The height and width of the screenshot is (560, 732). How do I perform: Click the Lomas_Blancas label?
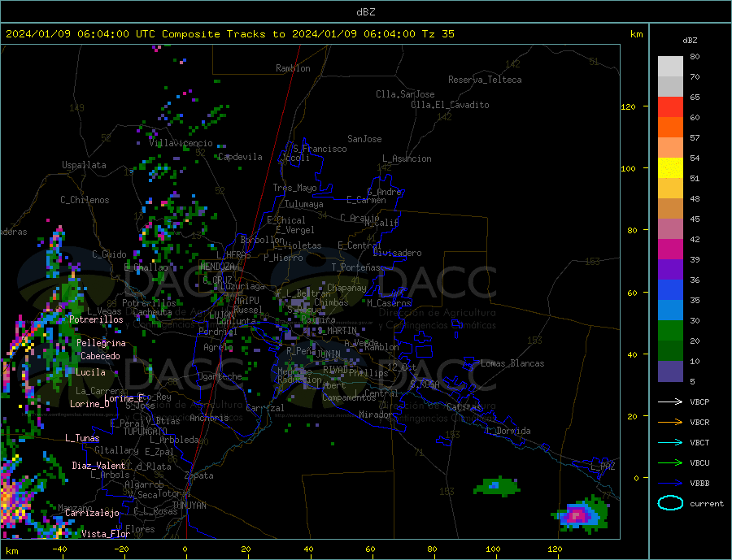(x=512, y=363)
